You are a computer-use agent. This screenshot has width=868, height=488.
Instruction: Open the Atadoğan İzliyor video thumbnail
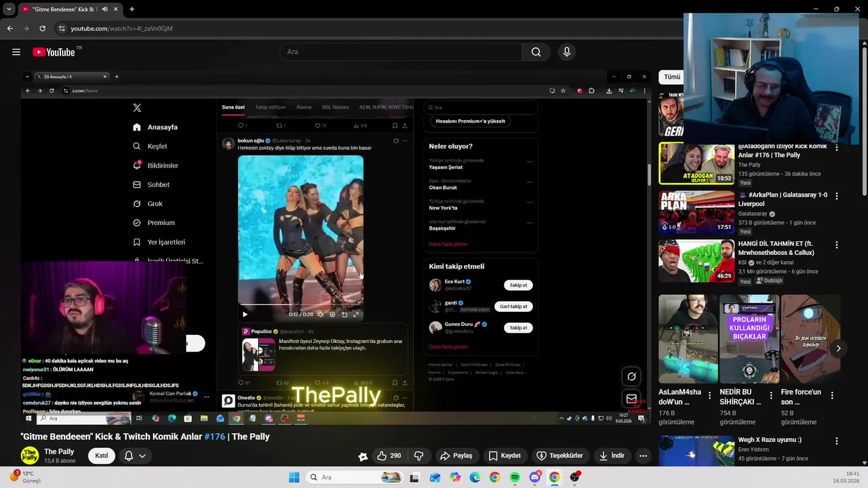(x=696, y=163)
